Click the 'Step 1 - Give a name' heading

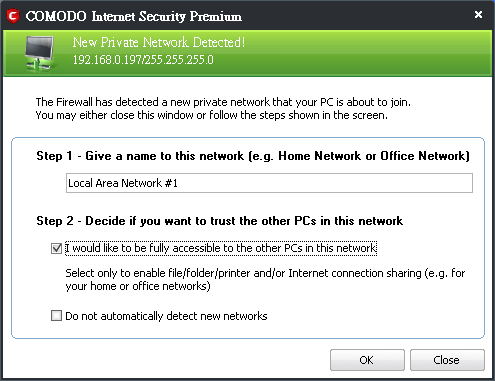click(253, 156)
